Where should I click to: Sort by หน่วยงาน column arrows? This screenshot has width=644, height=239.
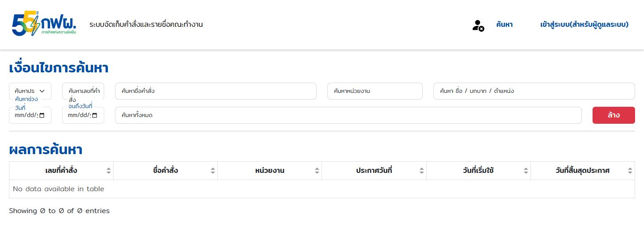pos(317,171)
